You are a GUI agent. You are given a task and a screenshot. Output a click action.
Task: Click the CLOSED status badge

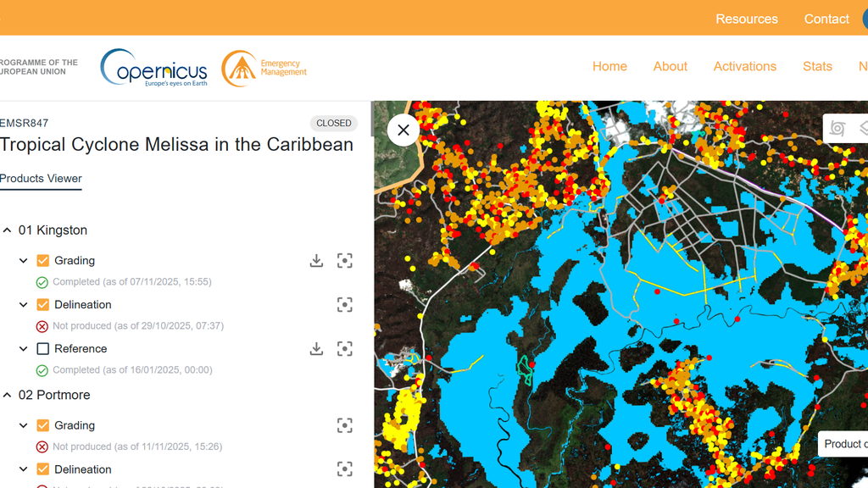coord(333,123)
